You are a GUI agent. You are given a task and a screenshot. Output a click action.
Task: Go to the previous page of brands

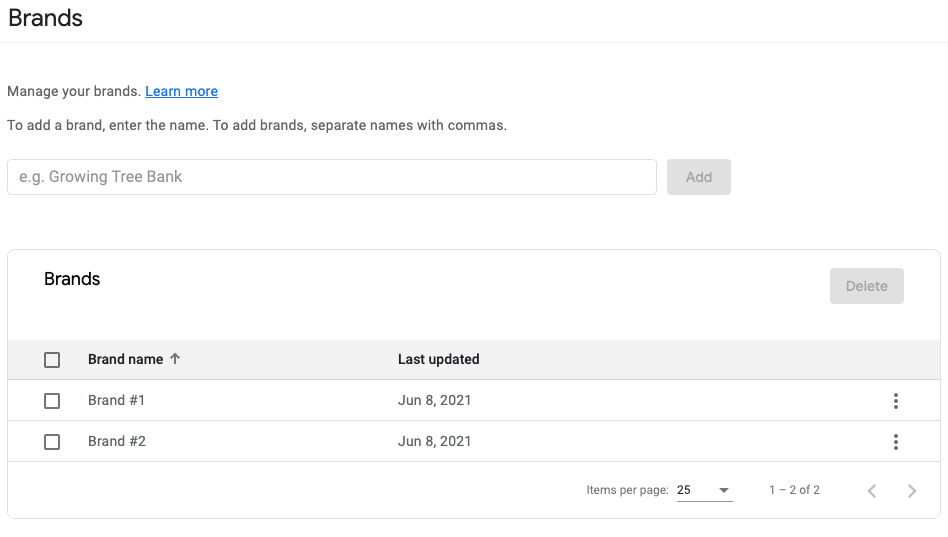(871, 490)
